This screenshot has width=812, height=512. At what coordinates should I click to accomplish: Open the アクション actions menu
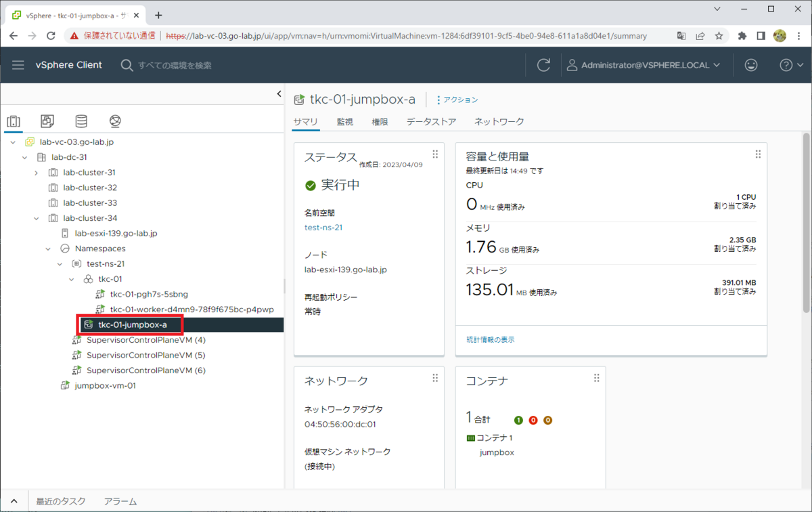[457, 100]
